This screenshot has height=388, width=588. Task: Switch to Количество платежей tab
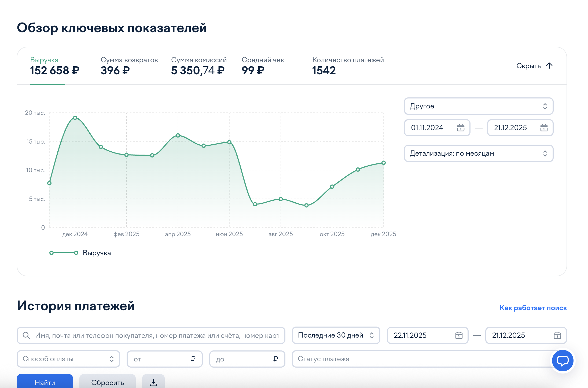click(x=348, y=66)
